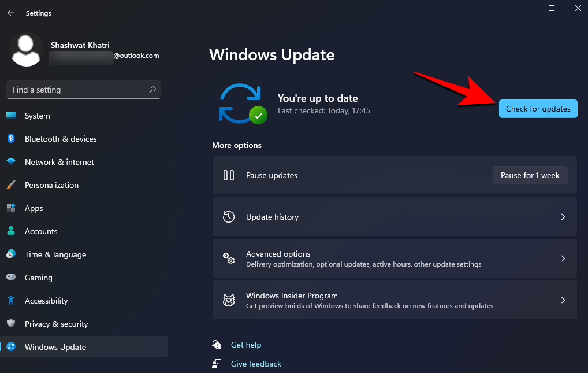Image resolution: width=588 pixels, height=373 pixels.
Task: Open Gaming settings
Action: tap(84, 278)
